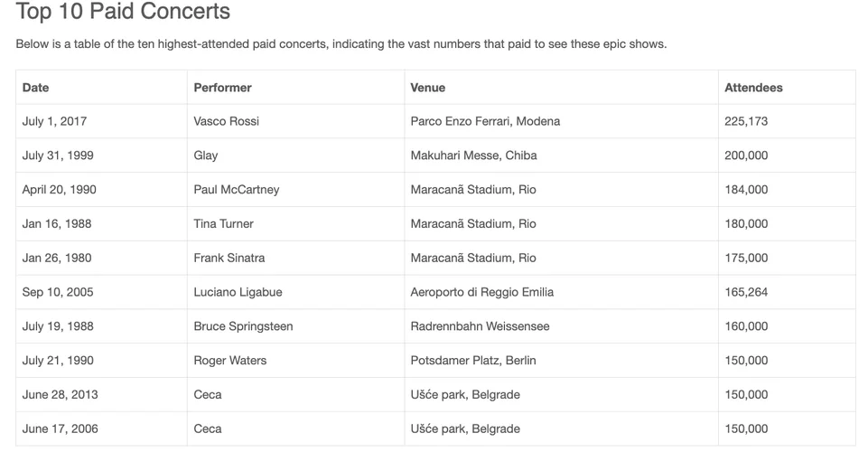The width and height of the screenshot is (868, 452).
Task: Select the Makuhari Messe, Chiba venue
Action: (x=473, y=155)
